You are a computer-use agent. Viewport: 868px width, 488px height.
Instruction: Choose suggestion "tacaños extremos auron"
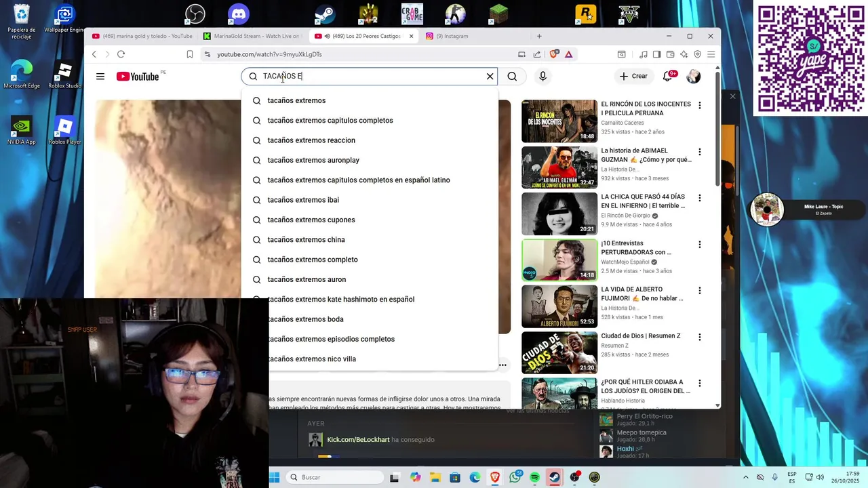pyautogui.click(x=370, y=279)
